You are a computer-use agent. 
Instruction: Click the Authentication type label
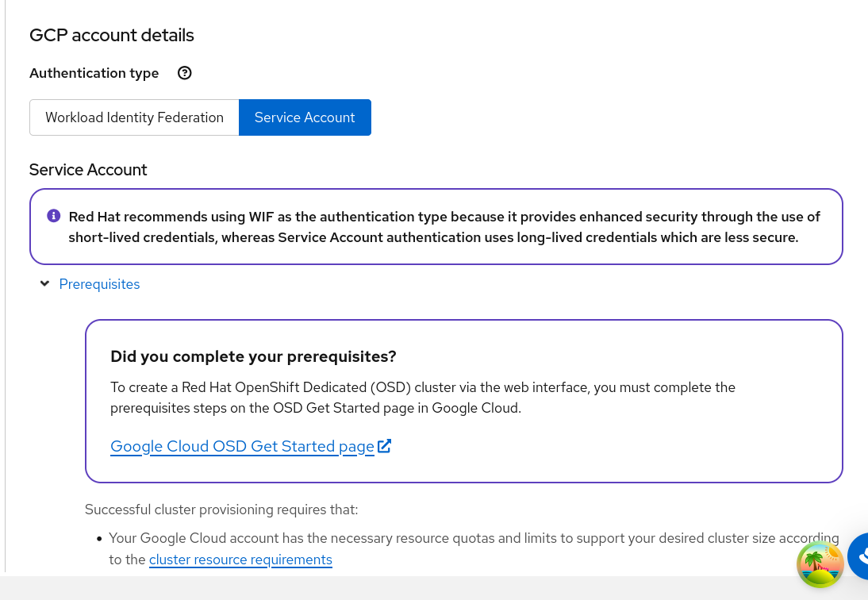[x=94, y=73]
